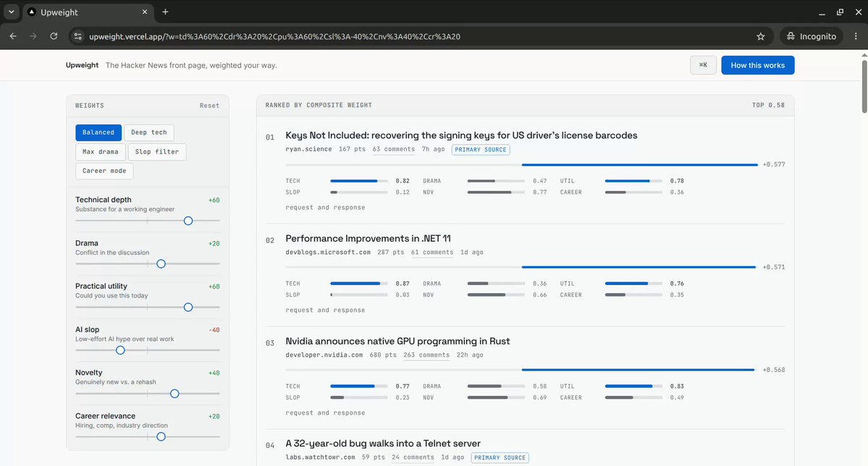Open the Keys Not Included story
The height and width of the screenshot is (466, 868).
point(461,135)
